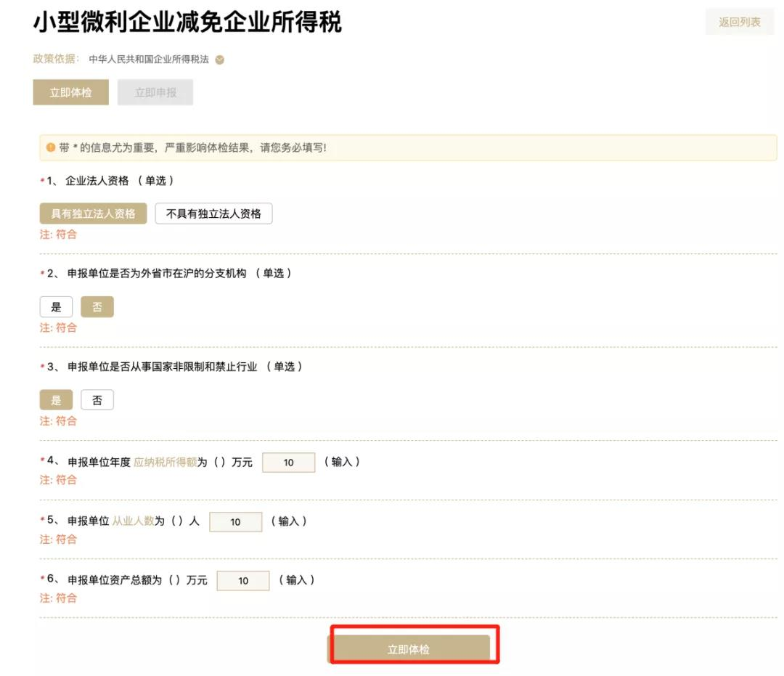
Task: Choose 否 for question 3 非限制和禁止行业
Action: [x=97, y=400]
